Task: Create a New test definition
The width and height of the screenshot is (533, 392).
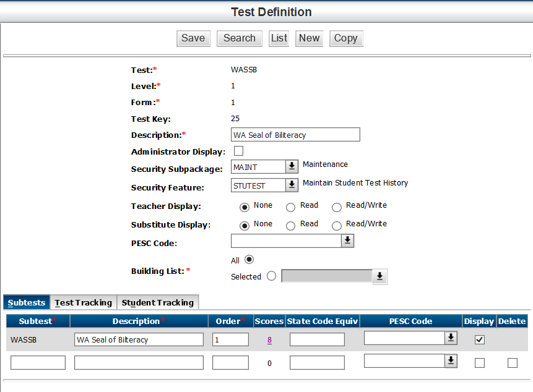Action: [309, 38]
